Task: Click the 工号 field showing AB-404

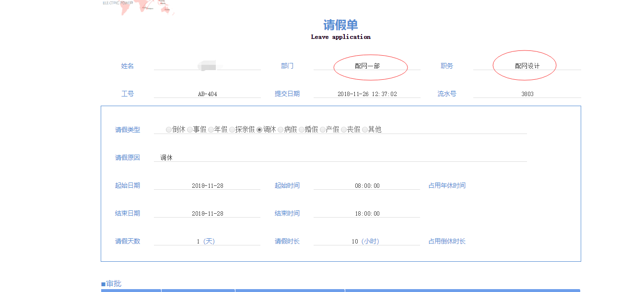Action: (207, 94)
